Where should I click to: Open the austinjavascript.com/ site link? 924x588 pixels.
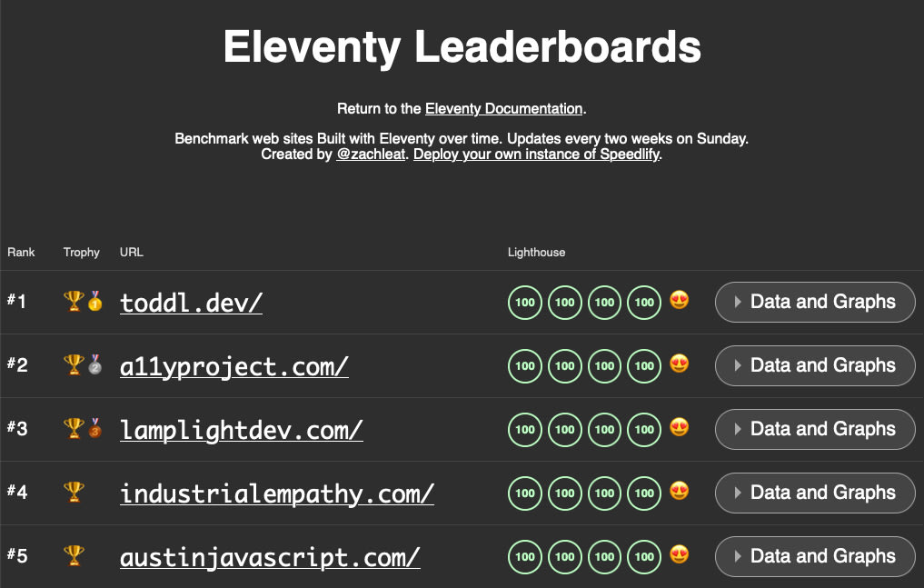pyautogui.click(x=270, y=557)
